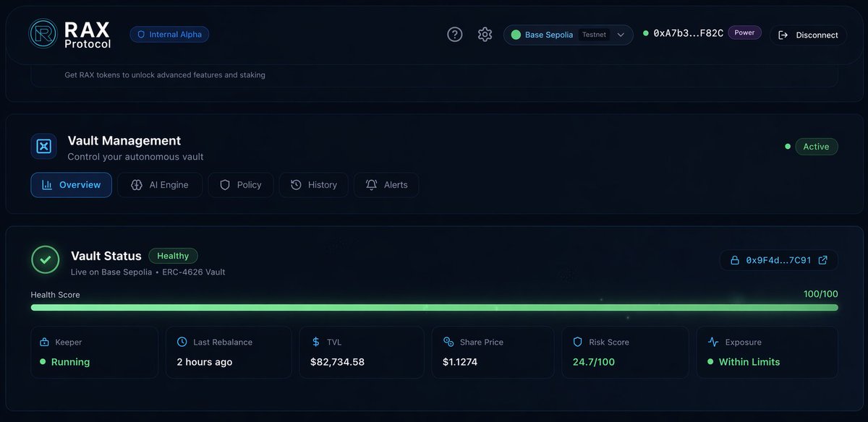Click the Power badge
Image resolution: width=868 pixels, height=422 pixels.
tap(744, 33)
